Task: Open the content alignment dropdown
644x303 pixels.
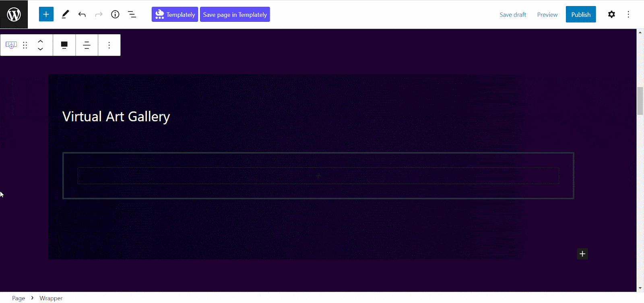Action: [x=87, y=45]
